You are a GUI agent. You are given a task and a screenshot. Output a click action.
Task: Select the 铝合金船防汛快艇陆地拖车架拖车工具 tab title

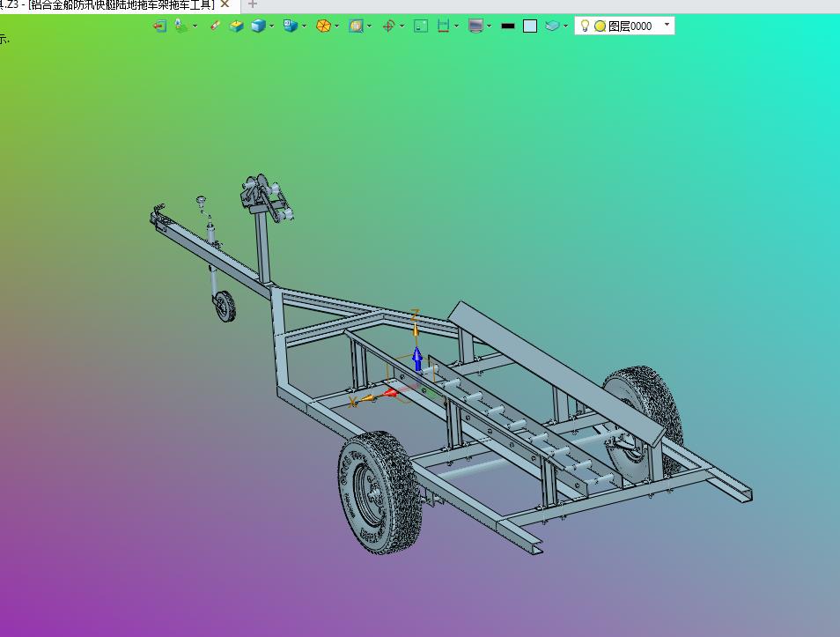[122, 4]
